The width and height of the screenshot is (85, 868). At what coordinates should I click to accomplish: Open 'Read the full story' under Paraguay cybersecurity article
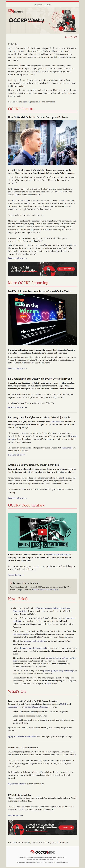[17, 455]
